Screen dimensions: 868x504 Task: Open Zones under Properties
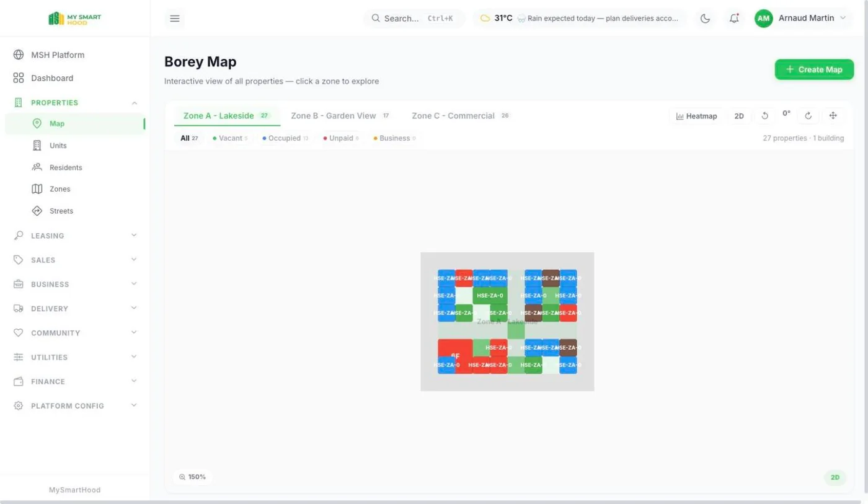74,189
